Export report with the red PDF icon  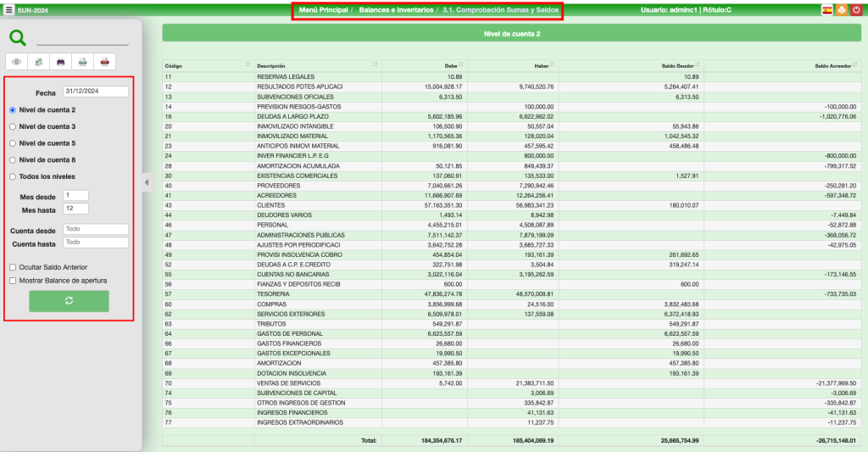[x=104, y=62]
